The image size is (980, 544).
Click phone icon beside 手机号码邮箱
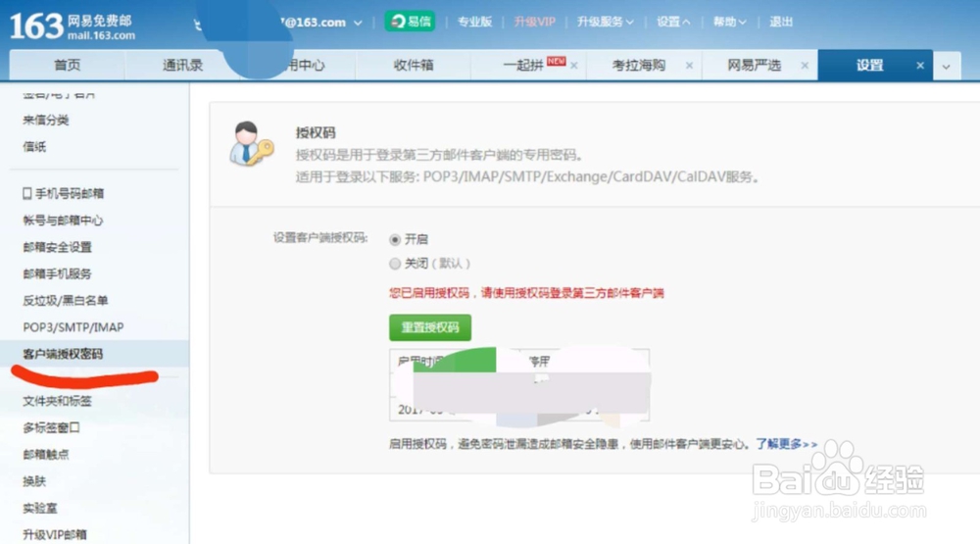click(26, 194)
